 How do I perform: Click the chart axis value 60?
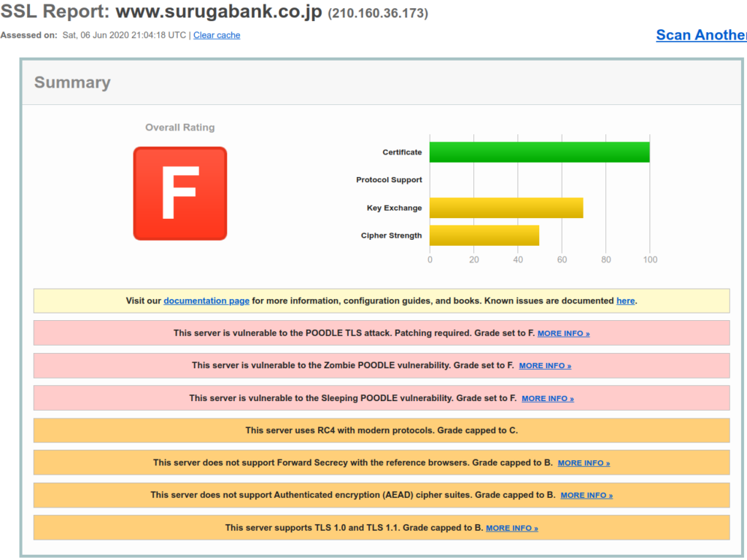click(562, 260)
